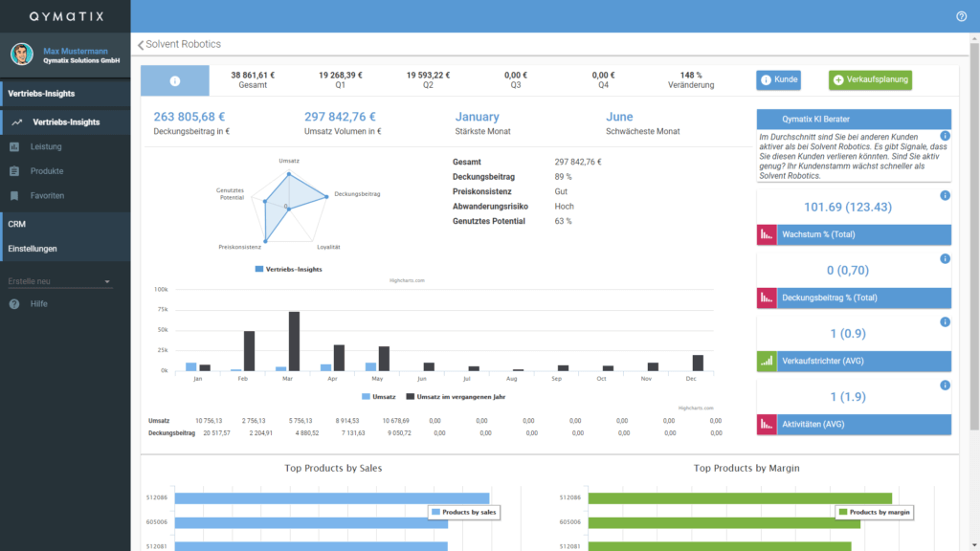This screenshot has height=551, width=980.
Task: Open Aktivitäten (AVG) panel
Action: coord(854,424)
